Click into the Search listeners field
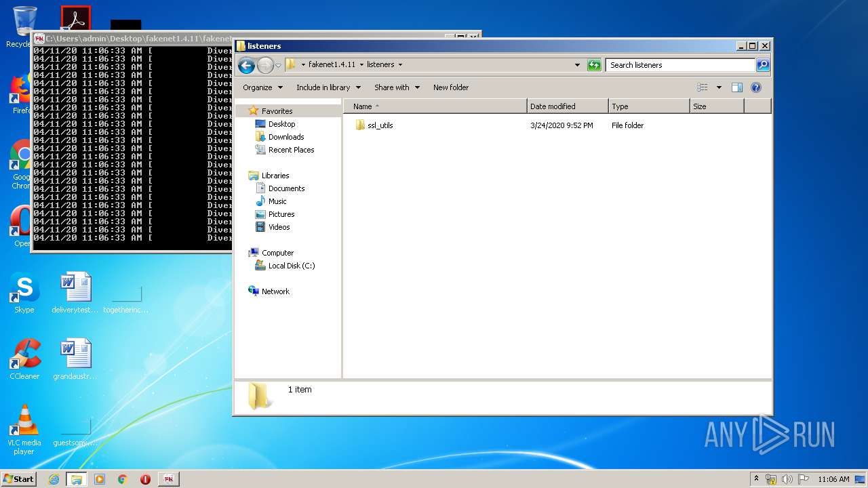Viewport: 868px width, 488px height. (680, 65)
